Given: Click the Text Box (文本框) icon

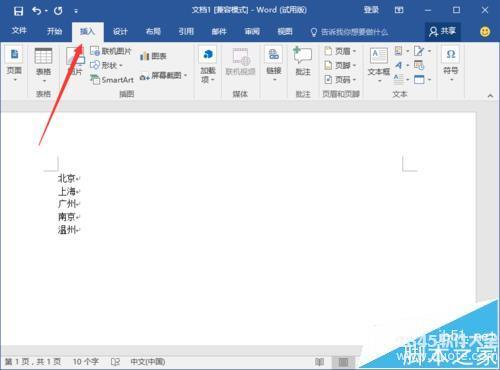Looking at the screenshot, I should pyautogui.click(x=379, y=55).
